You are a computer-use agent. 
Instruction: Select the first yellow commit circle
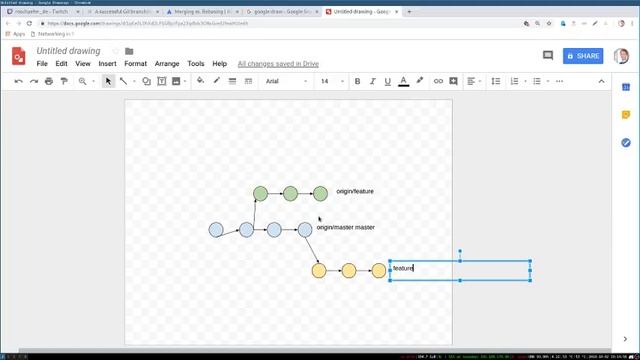[319, 271]
